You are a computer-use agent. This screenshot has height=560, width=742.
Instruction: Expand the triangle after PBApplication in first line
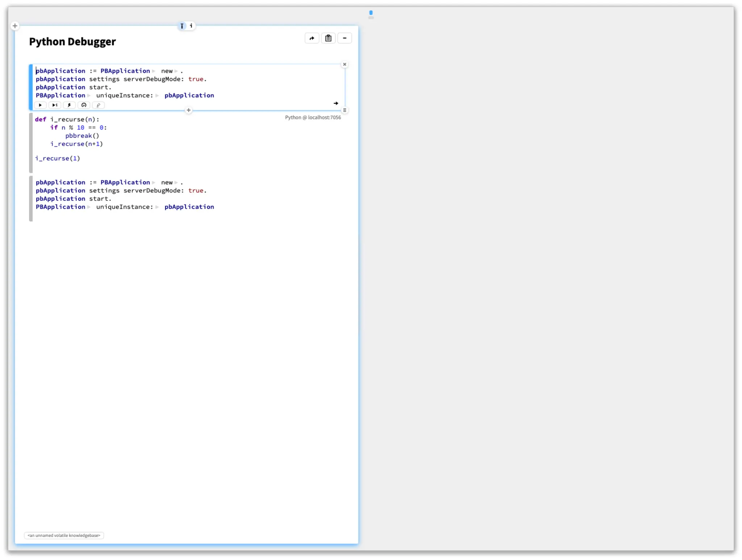tap(154, 71)
